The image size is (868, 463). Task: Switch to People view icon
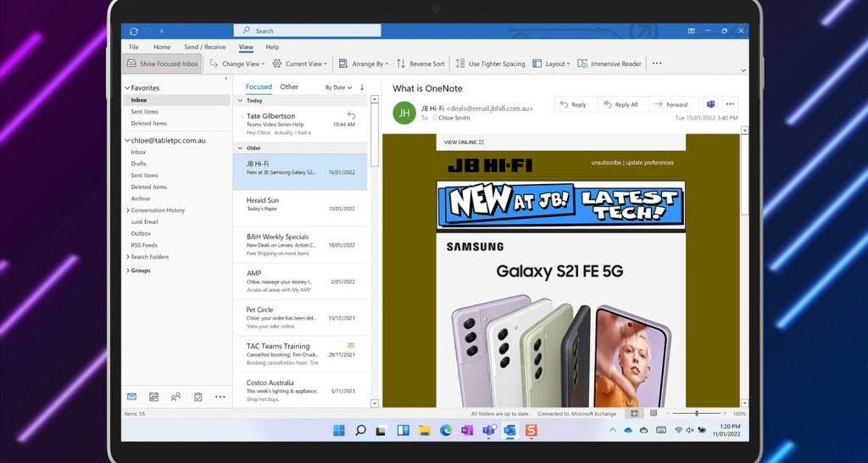click(x=176, y=397)
